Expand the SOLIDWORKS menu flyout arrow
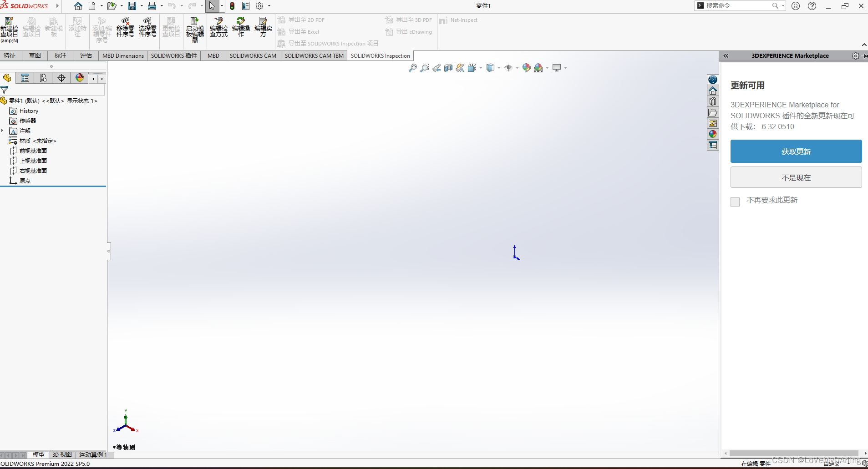This screenshot has height=469, width=868. [57, 6]
